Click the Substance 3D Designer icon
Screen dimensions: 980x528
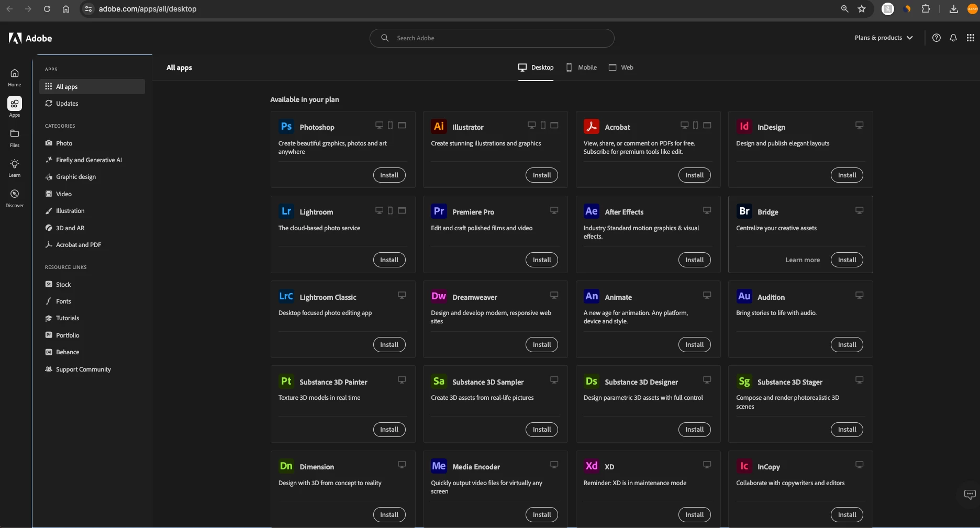click(x=591, y=381)
